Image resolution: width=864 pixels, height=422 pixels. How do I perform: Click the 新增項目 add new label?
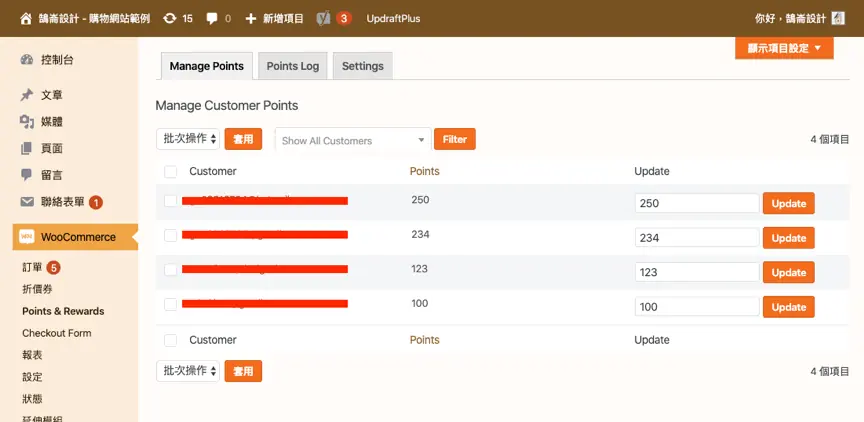(283, 19)
